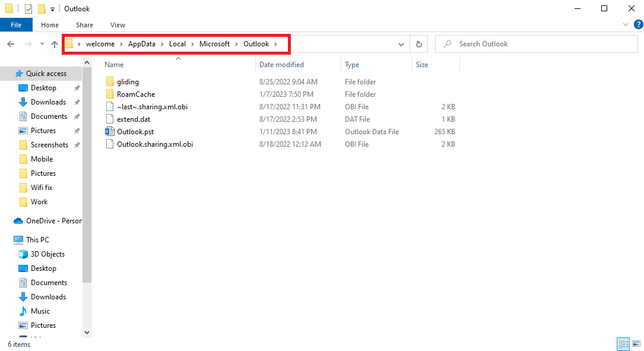Screen dimensions: 644x351
Task: Click the Forward navigation arrow
Action: point(28,44)
